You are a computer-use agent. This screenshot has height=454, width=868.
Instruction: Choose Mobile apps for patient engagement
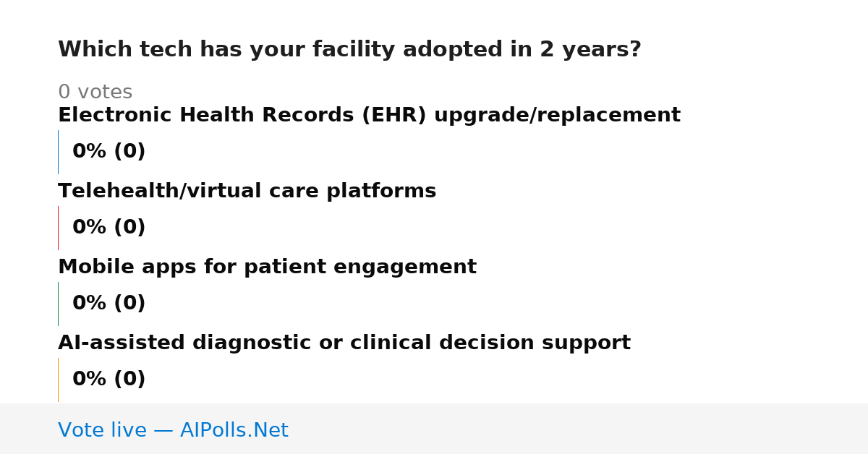tap(267, 267)
